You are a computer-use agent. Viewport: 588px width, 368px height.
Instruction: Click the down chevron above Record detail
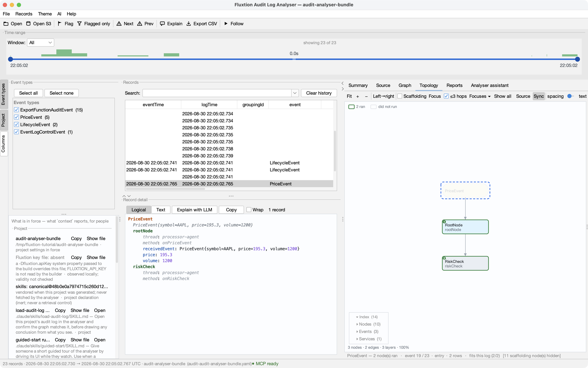tap(129, 196)
